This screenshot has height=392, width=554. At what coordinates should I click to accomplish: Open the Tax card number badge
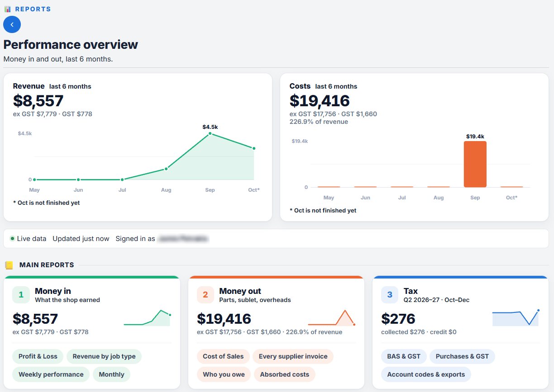click(390, 295)
